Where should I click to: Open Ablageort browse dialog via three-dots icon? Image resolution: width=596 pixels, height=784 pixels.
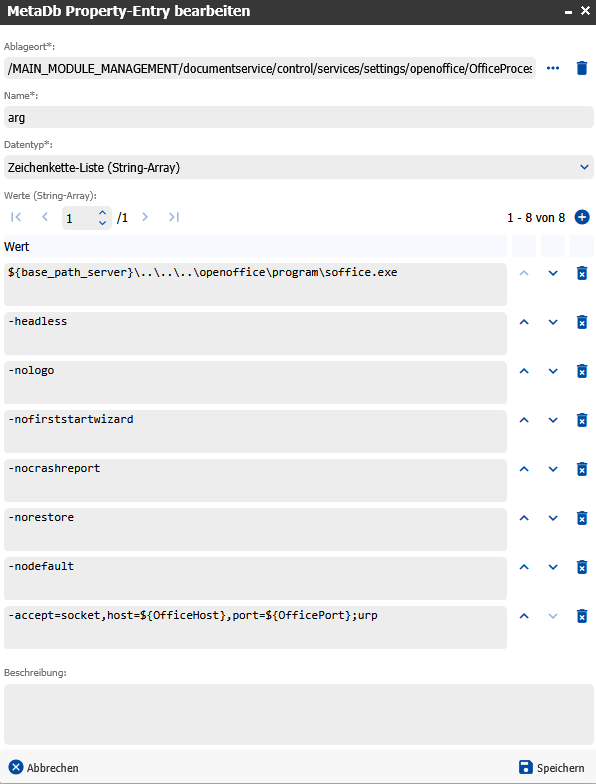[553, 68]
